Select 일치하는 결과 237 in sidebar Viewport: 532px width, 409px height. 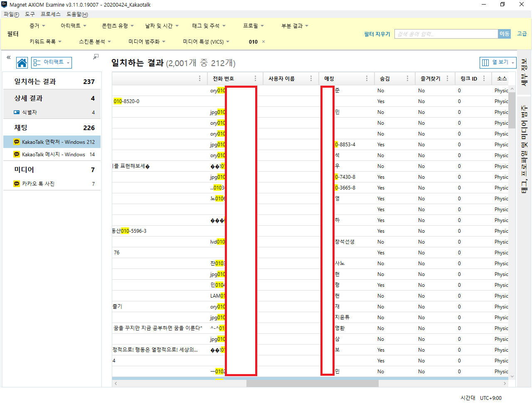(x=52, y=81)
